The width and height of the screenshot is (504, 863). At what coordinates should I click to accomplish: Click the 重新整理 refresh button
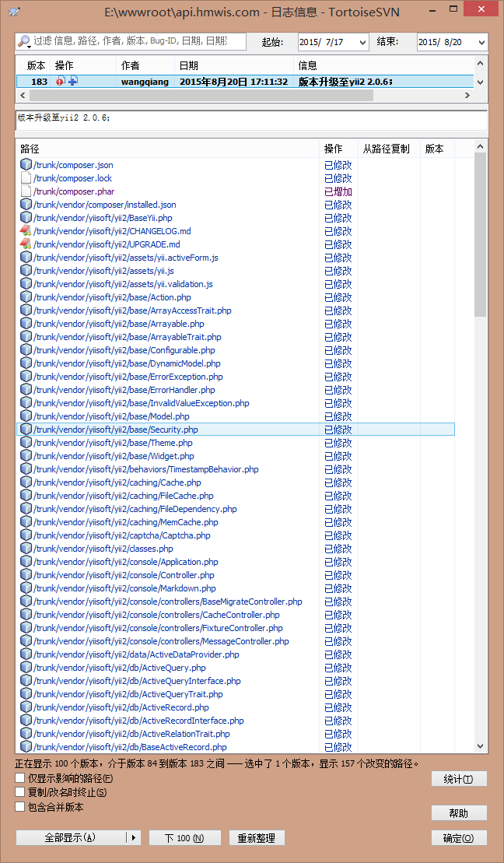[257, 837]
